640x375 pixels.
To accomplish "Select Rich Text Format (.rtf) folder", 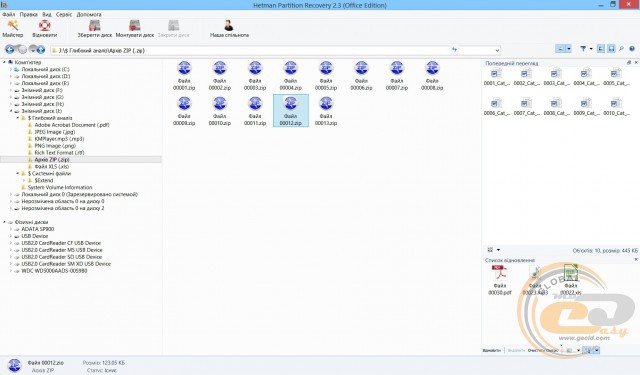I will 59,153.
